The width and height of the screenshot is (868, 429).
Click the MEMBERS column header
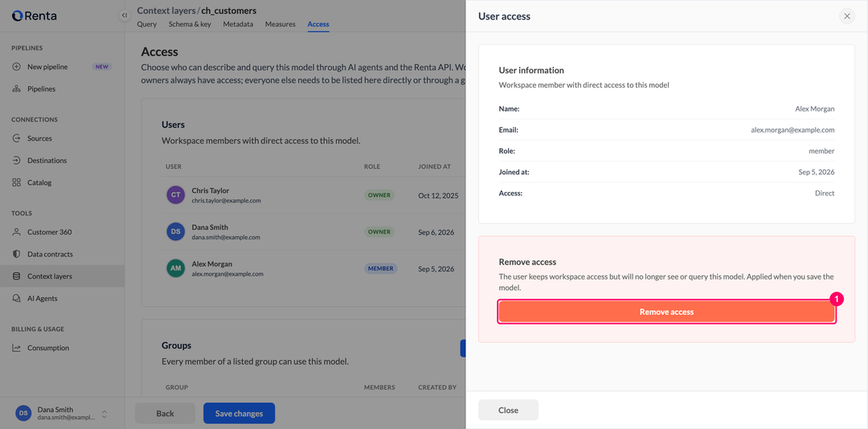[379, 387]
